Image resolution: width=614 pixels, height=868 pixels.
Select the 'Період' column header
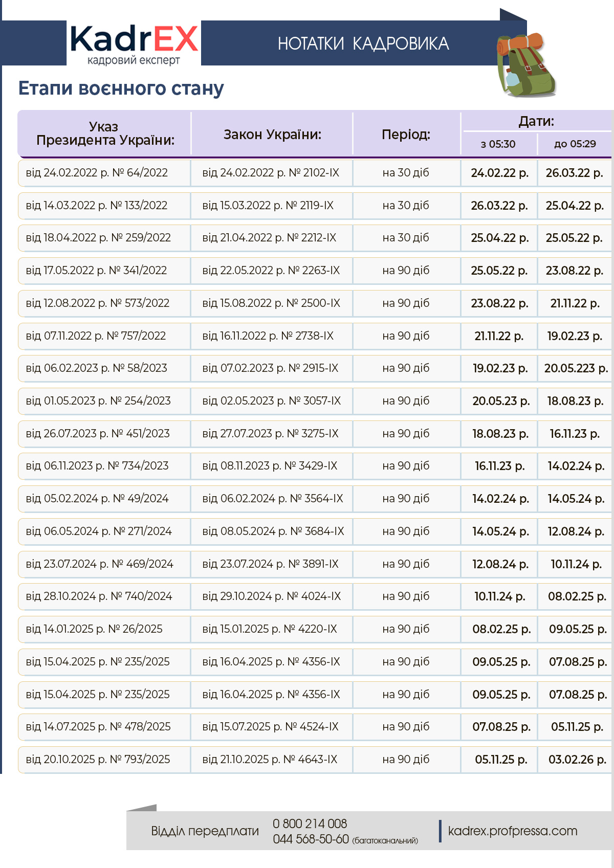[406, 135]
